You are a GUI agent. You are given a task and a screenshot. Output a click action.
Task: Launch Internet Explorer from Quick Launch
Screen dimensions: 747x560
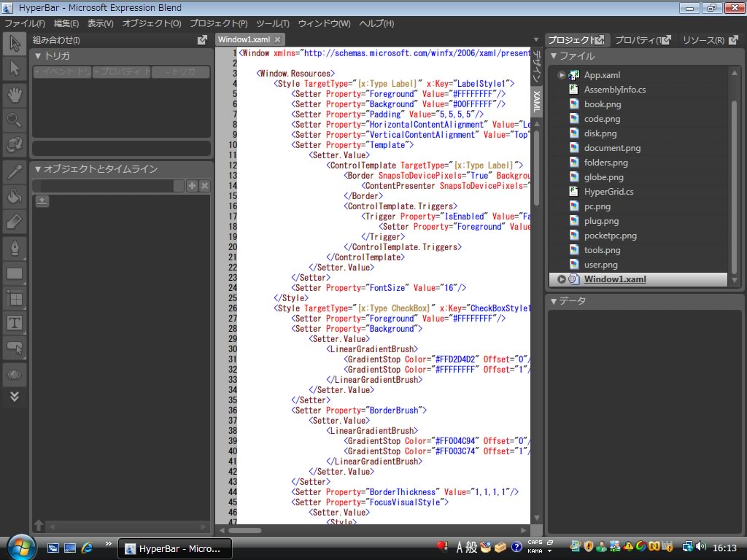pyautogui.click(x=88, y=548)
